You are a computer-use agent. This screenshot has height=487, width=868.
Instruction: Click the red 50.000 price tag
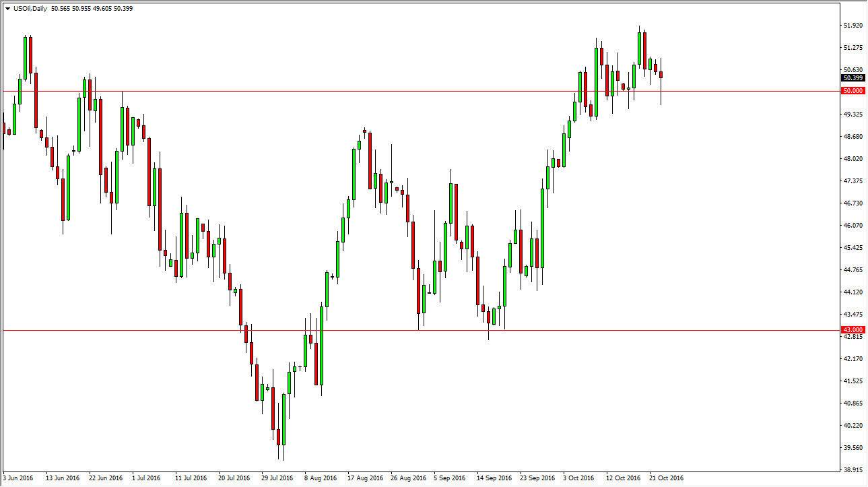point(852,90)
